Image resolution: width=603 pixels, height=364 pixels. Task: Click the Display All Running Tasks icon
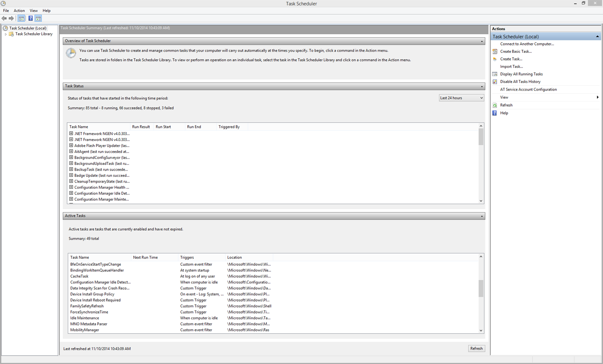tap(494, 74)
